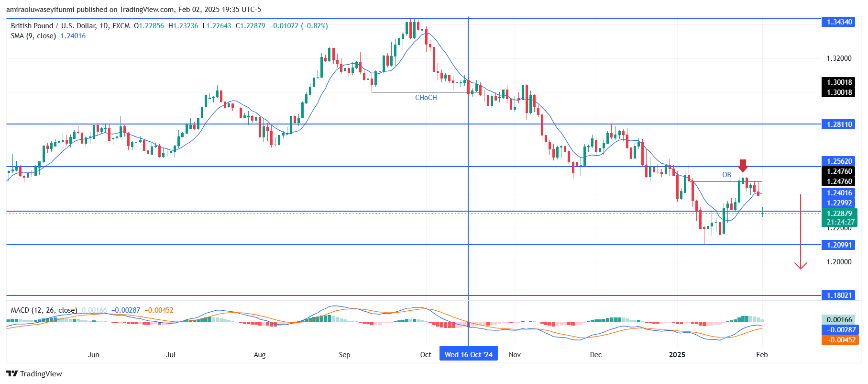Click the blue 1.24016 SMA label on price scale
The width and height of the screenshot is (868, 384).
839,193
